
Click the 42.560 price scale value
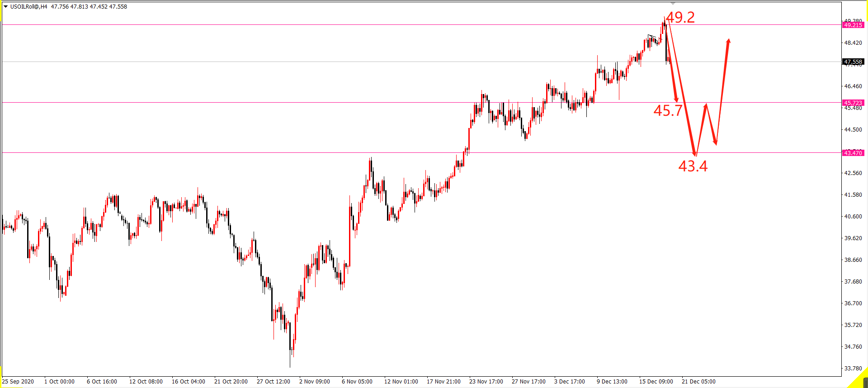coord(853,173)
